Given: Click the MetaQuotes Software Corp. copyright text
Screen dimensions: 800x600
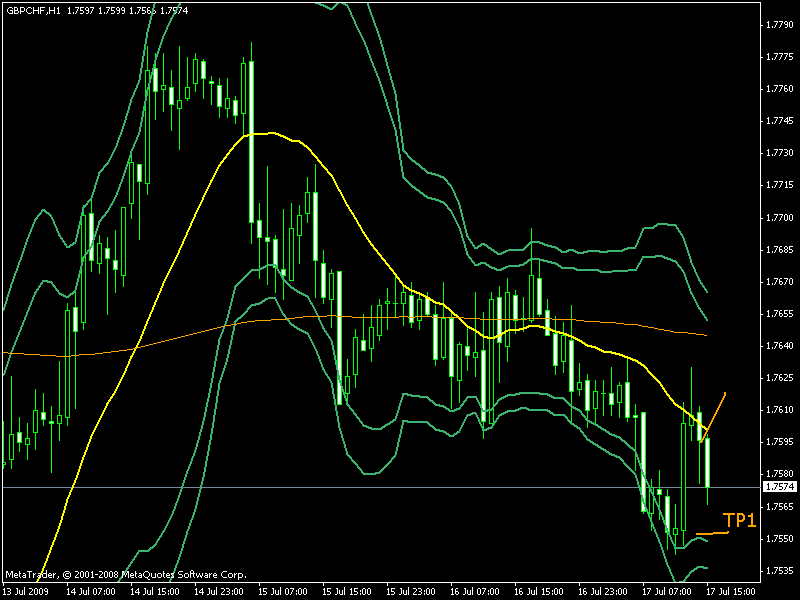Looking at the screenshot, I should pyautogui.click(x=126, y=574).
